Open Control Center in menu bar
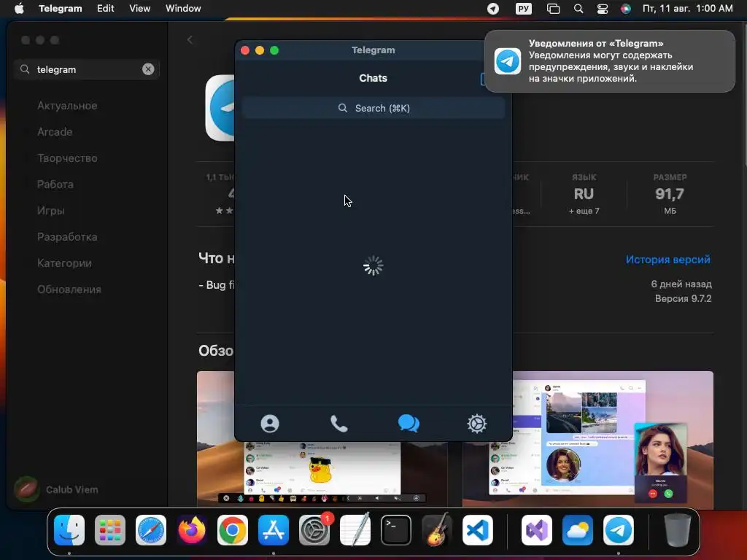Screen dimensions: 747x560 602,9
